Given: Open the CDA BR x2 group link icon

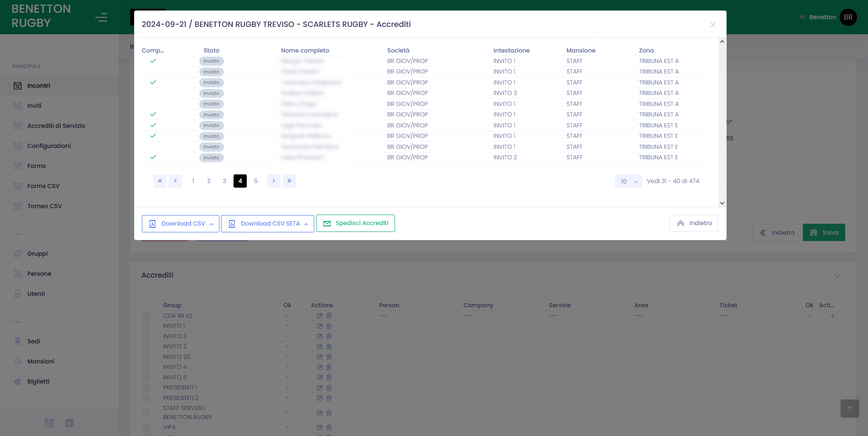Looking at the screenshot, I should [x=320, y=316].
